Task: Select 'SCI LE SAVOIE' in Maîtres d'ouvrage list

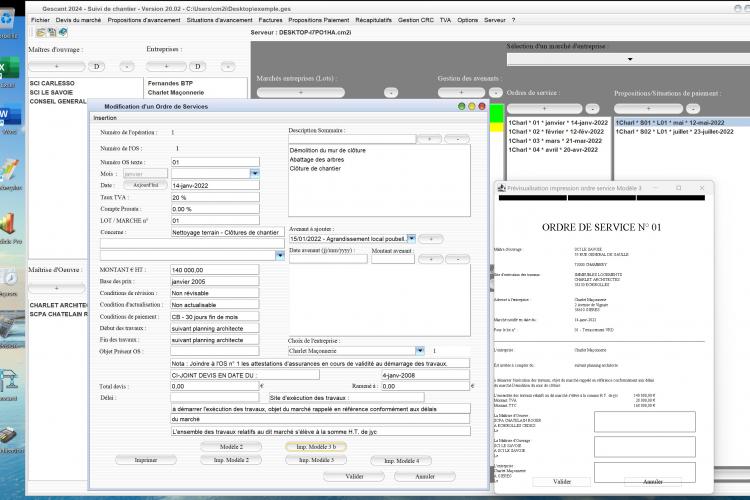Action: pyautogui.click(x=51, y=92)
